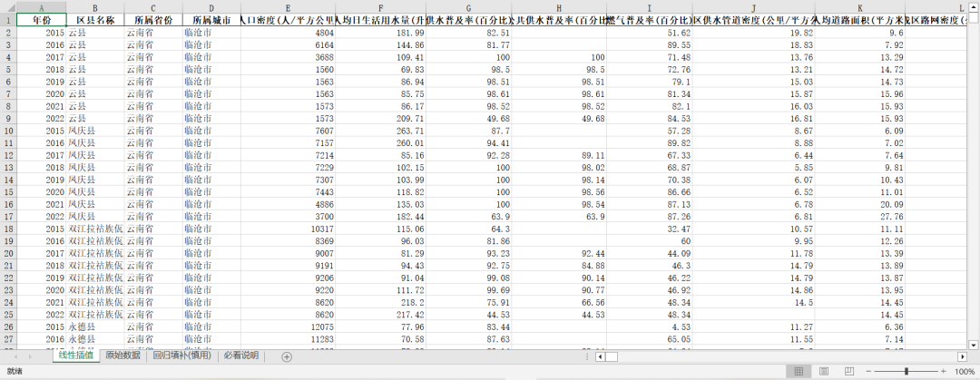The image size is (980, 380).
Task: Select column B header
Action: pos(95,7)
